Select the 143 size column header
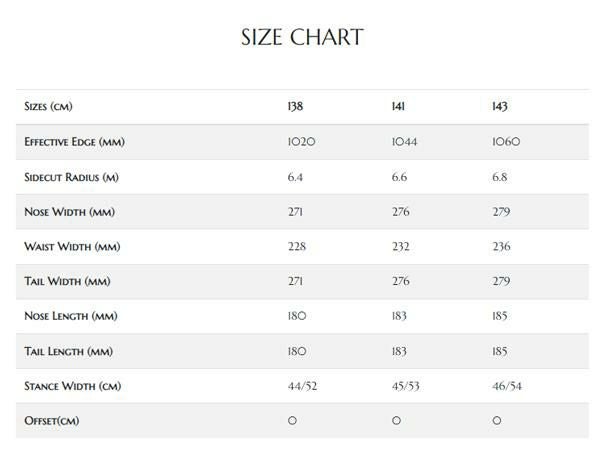The height and width of the screenshot is (450, 600). pyautogui.click(x=500, y=107)
